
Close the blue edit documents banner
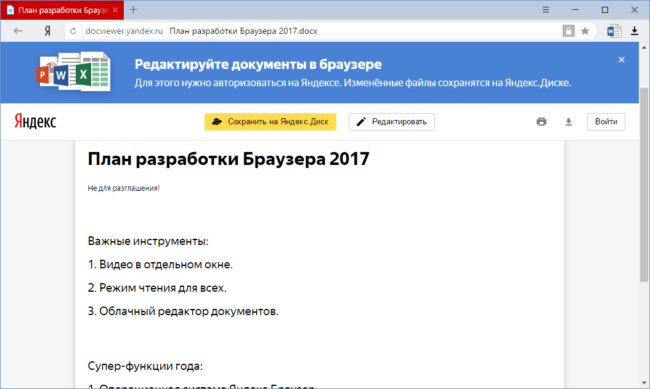(621, 60)
